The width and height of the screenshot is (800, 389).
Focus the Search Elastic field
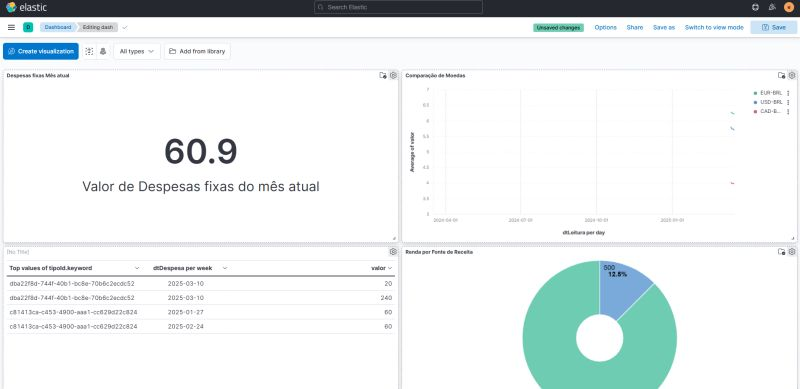pyautogui.click(x=398, y=7)
